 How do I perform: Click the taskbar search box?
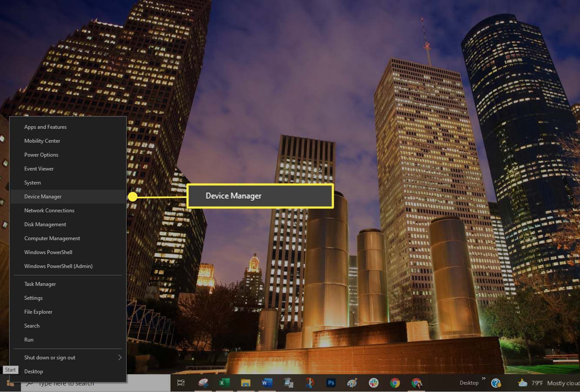(x=96, y=383)
